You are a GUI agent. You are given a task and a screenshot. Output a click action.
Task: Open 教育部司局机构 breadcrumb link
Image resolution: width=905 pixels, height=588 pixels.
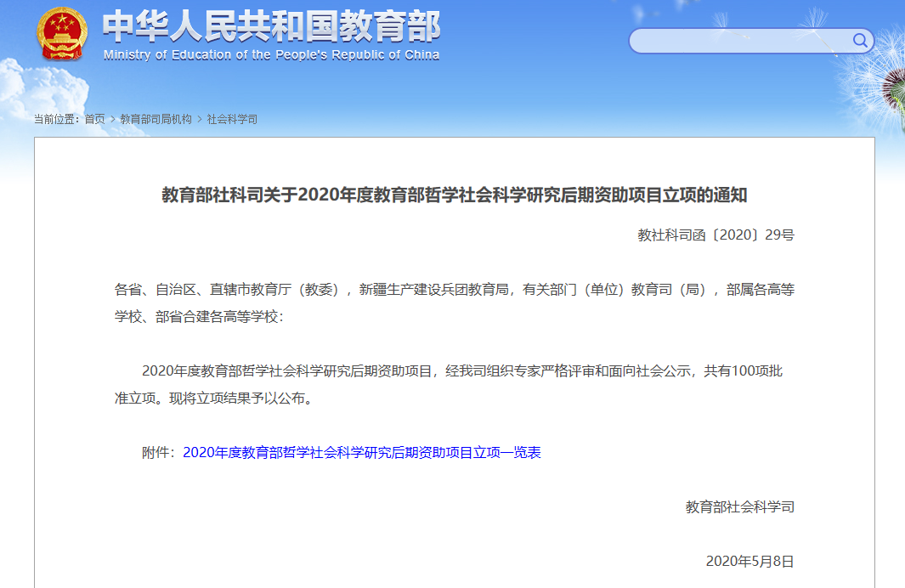156,120
